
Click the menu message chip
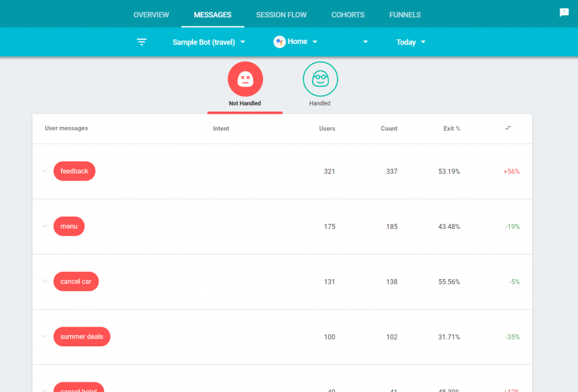[69, 226]
